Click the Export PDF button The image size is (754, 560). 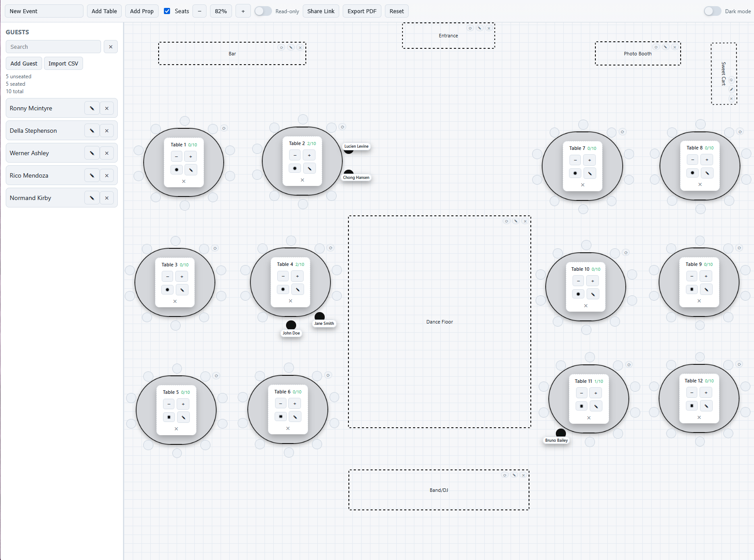point(362,11)
